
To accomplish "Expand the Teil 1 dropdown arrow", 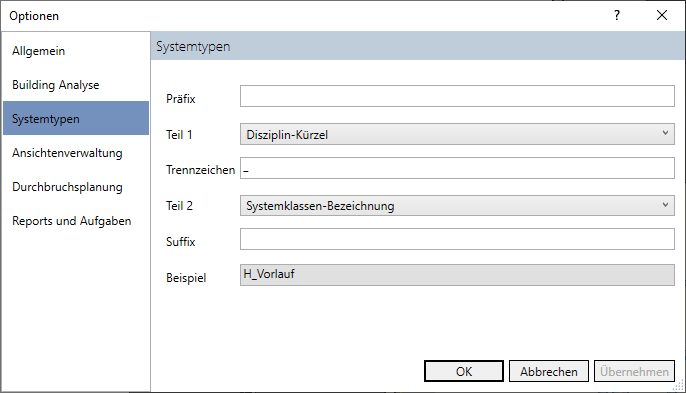I will click(665, 133).
